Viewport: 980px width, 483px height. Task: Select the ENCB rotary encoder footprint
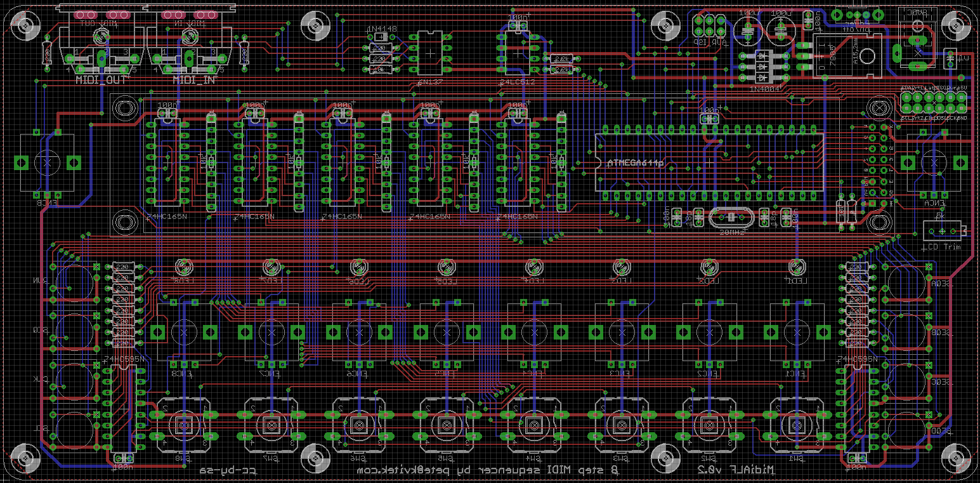click(46, 163)
